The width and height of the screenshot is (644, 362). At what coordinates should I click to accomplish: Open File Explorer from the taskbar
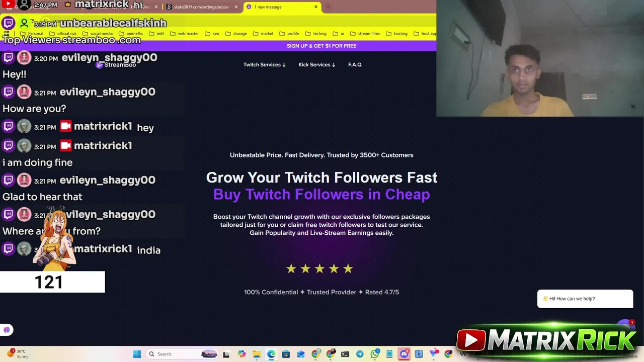[x=257, y=354]
